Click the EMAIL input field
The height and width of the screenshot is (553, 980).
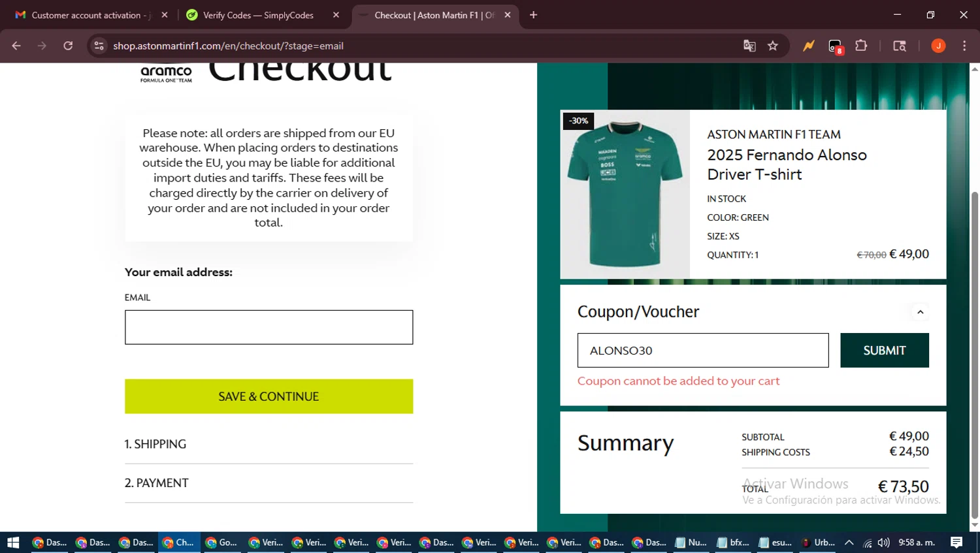[269, 327]
